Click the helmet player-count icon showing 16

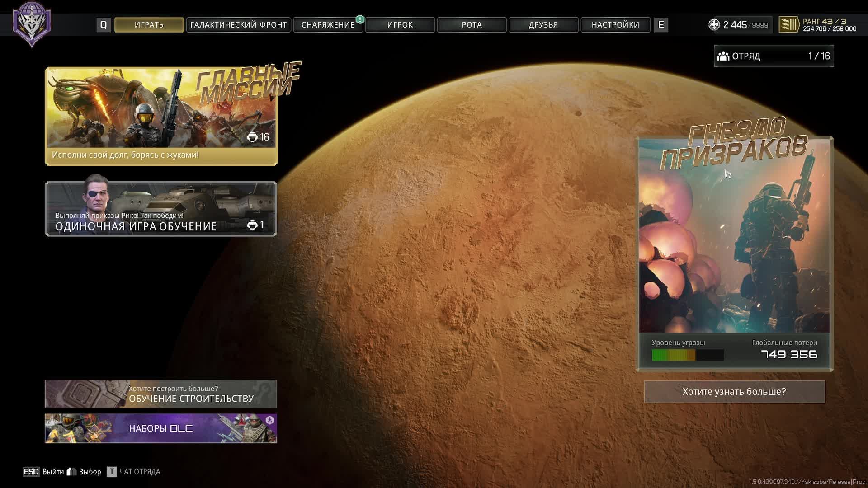[x=252, y=137]
